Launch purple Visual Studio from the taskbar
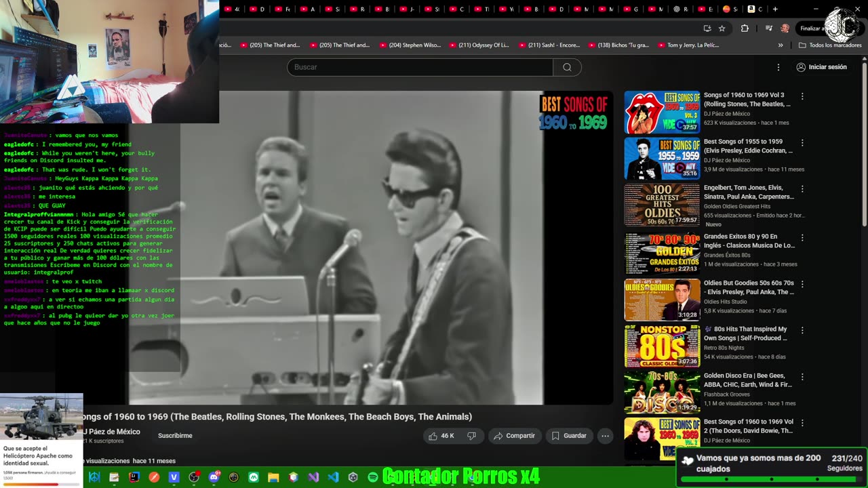 313,477
